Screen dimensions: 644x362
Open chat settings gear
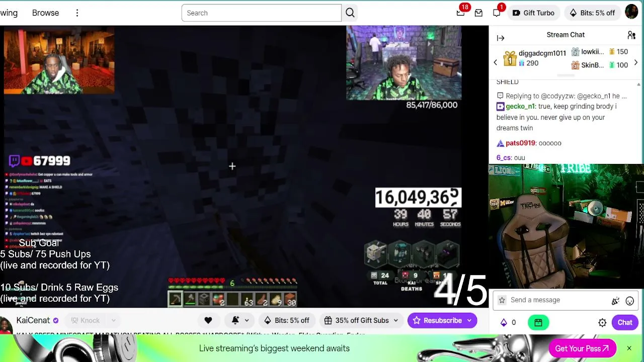coord(602,323)
